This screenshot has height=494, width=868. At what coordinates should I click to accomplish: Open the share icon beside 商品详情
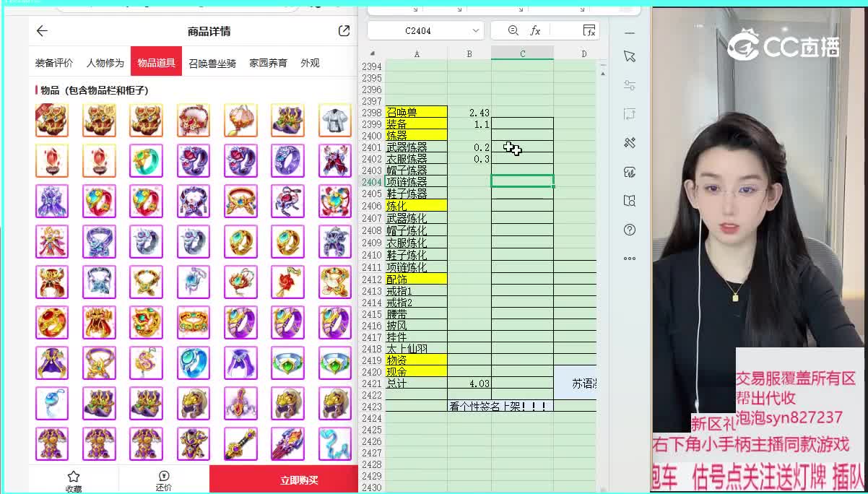tap(344, 31)
